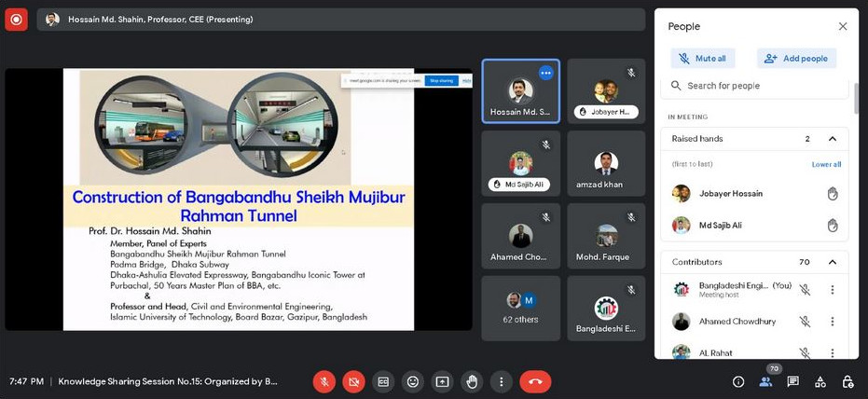This screenshot has width=868, height=399.
Task: Click mute icon for Bangladeshi Engi... (You)
Action: click(805, 289)
